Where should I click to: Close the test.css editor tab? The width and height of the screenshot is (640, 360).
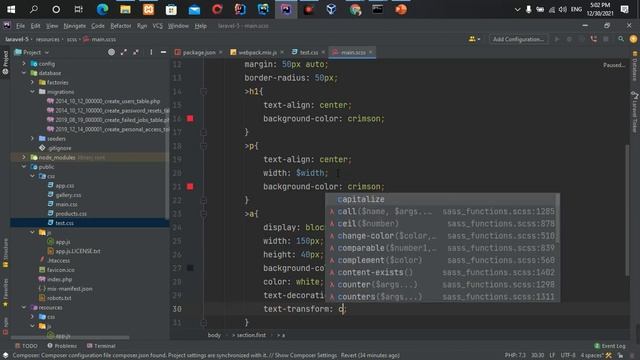point(323,52)
